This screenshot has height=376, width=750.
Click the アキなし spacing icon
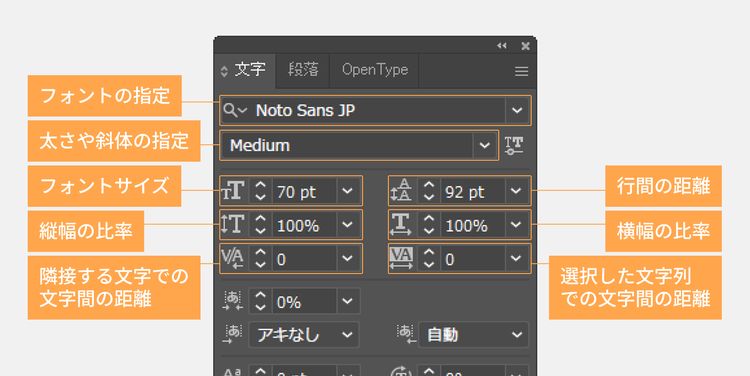pos(233,334)
